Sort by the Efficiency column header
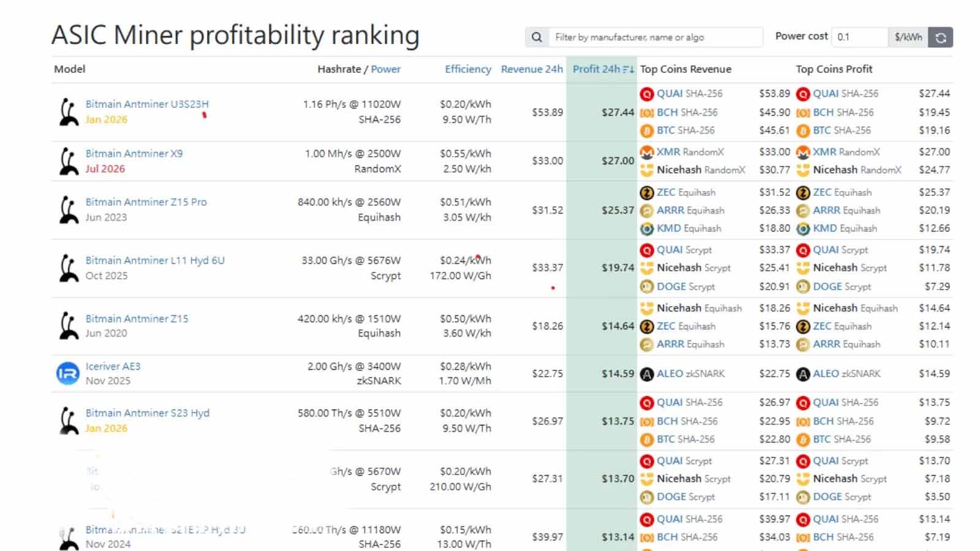 point(468,69)
